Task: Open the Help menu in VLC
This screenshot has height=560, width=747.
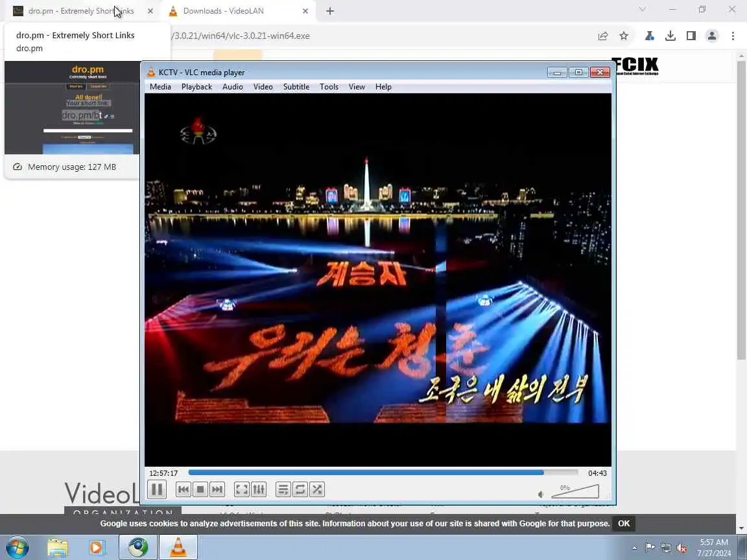Action: (383, 87)
